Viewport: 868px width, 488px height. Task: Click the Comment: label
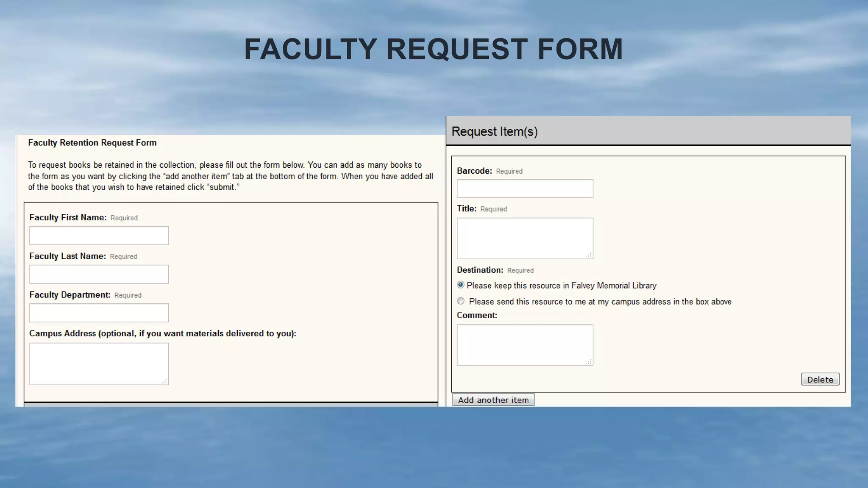pyautogui.click(x=477, y=315)
